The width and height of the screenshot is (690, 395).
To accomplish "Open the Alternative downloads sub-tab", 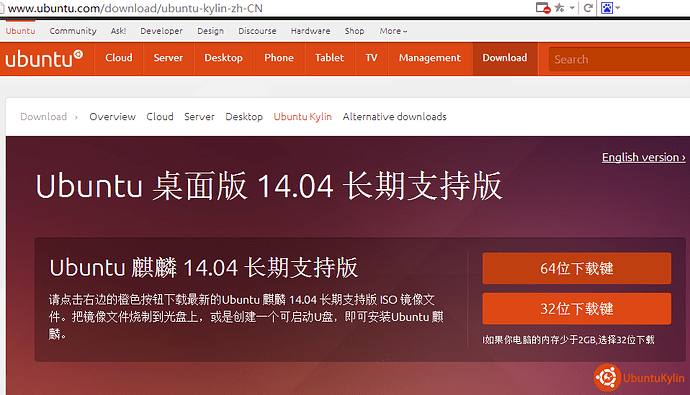I will pos(395,117).
